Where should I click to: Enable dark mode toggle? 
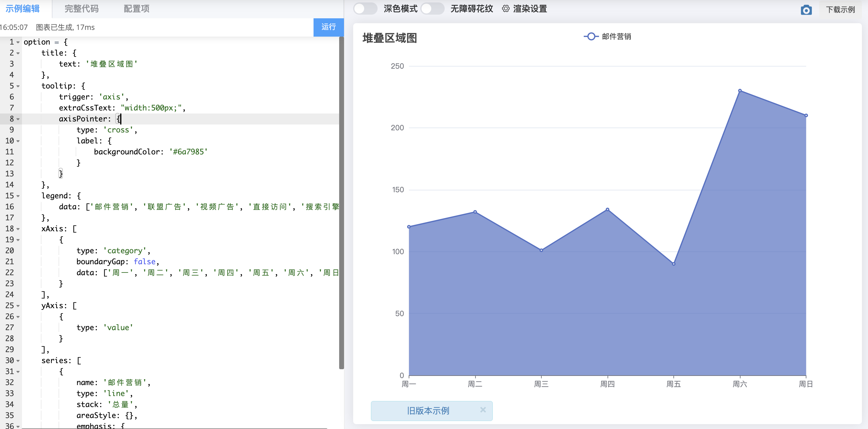click(x=365, y=9)
